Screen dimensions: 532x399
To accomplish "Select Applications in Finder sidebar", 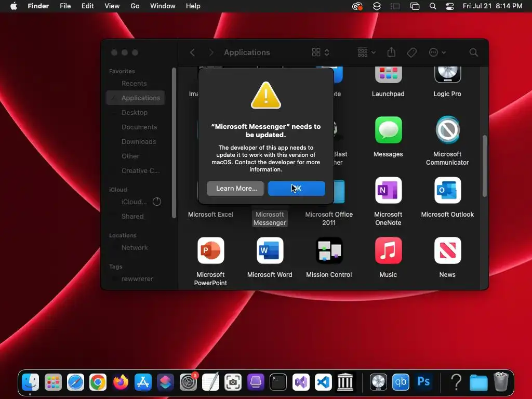I will point(135,98).
